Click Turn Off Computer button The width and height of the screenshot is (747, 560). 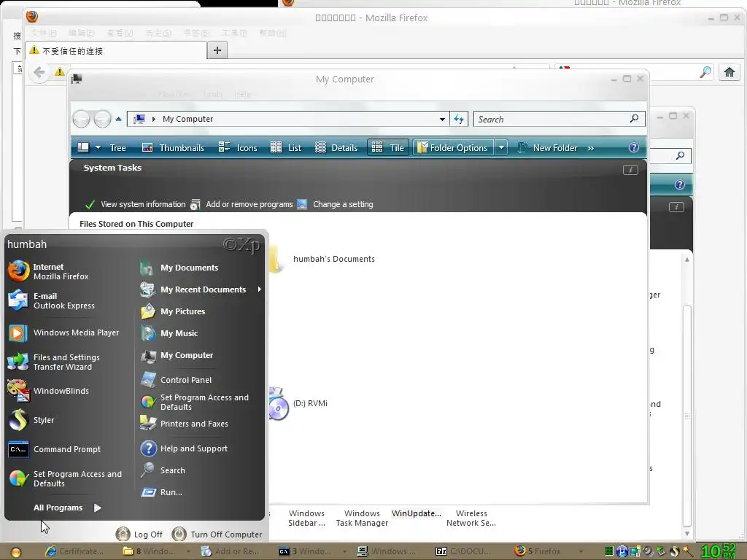click(x=217, y=534)
